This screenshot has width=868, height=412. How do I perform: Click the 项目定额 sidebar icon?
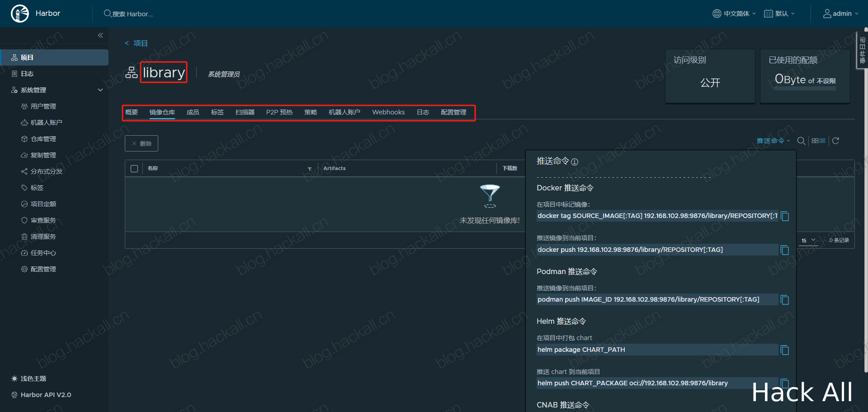pyautogui.click(x=24, y=204)
